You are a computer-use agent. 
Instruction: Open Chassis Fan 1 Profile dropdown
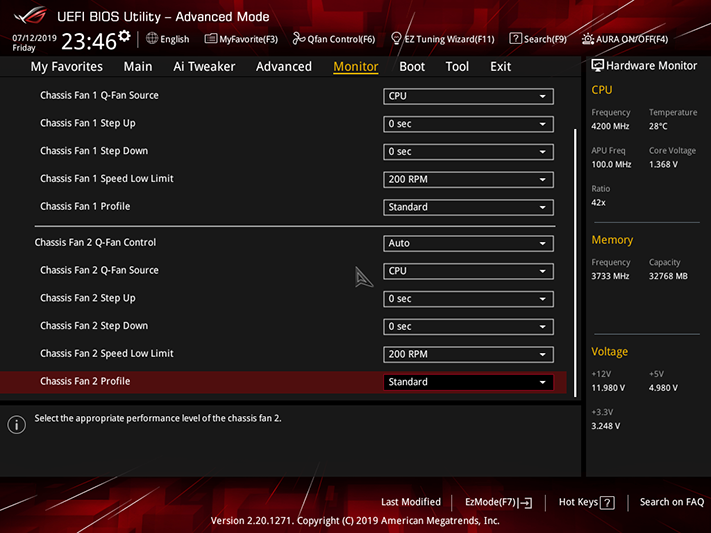coord(468,207)
